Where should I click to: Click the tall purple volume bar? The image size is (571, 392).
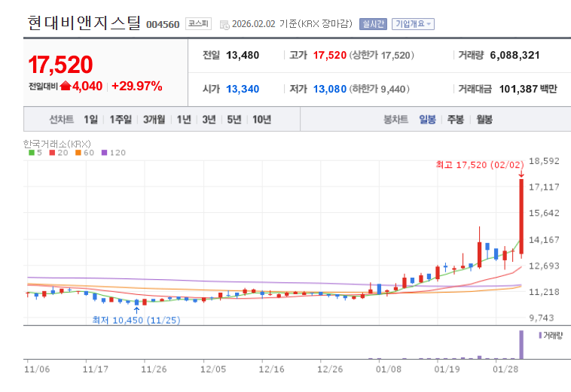coord(521,345)
